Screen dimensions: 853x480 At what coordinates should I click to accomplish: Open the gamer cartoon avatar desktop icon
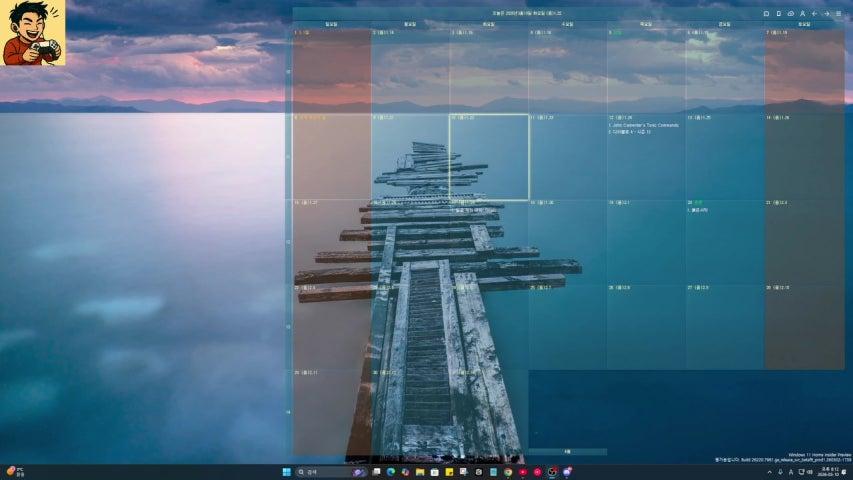pyautogui.click(x=33, y=33)
